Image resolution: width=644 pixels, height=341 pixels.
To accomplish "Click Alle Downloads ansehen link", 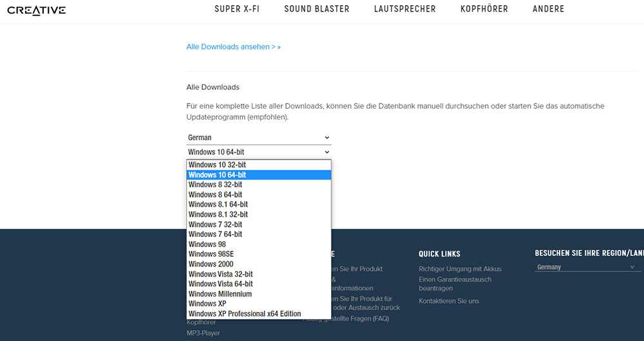I will [x=233, y=47].
